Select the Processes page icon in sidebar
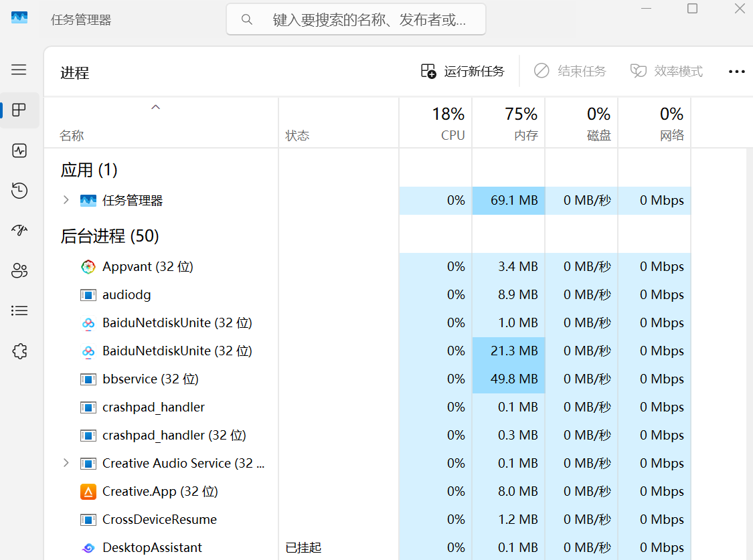This screenshot has width=753, height=560. click(19, 110)
